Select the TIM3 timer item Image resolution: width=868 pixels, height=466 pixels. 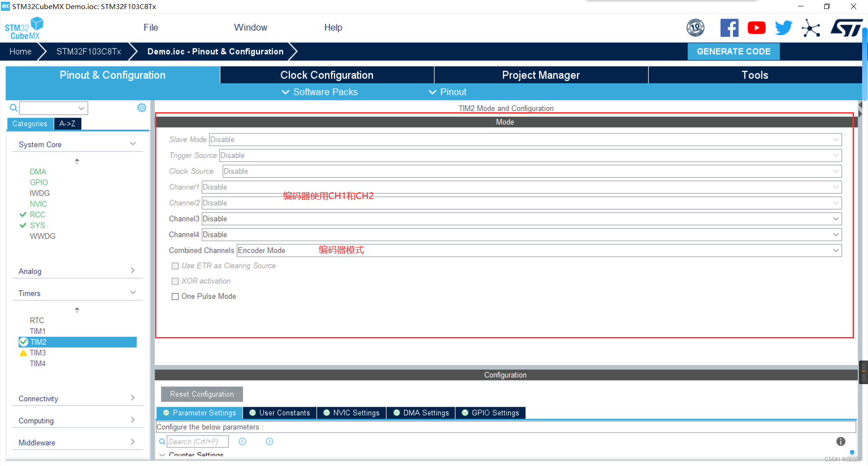38,353
